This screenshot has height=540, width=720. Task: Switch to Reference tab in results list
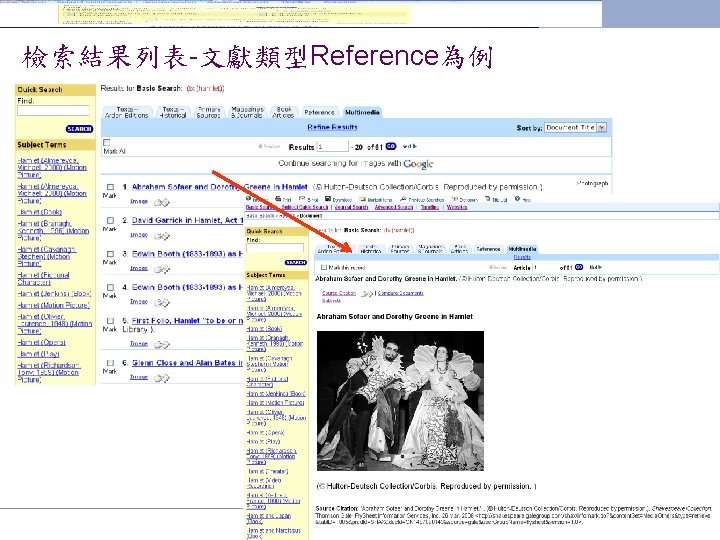click(x=319, y=112)
